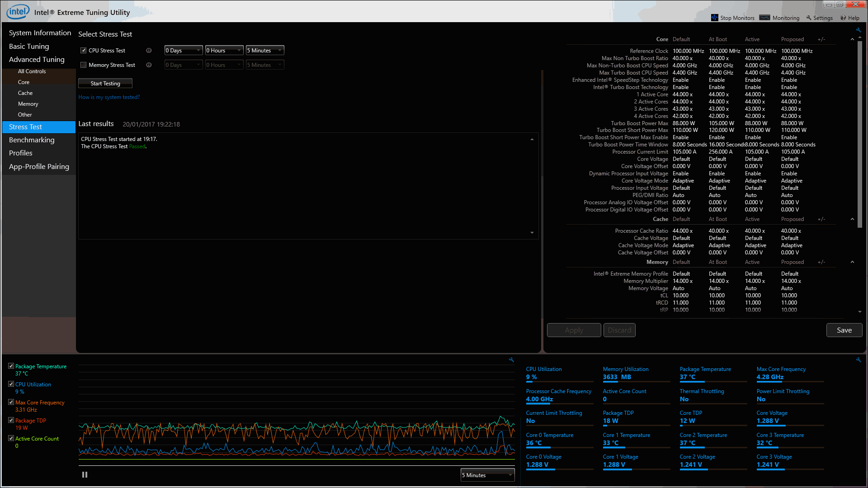Click the Turbo Boost Power Max row label
Viewport: 868px width, 488px height.
click(639, 123)
